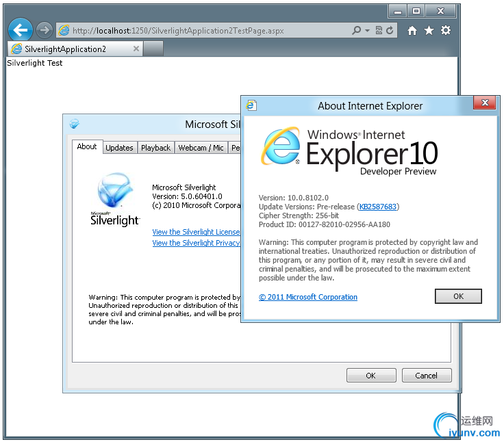The image size is (504, 444).
Task: Click the search magnifier icon in address bar
Action: (356, 31)
